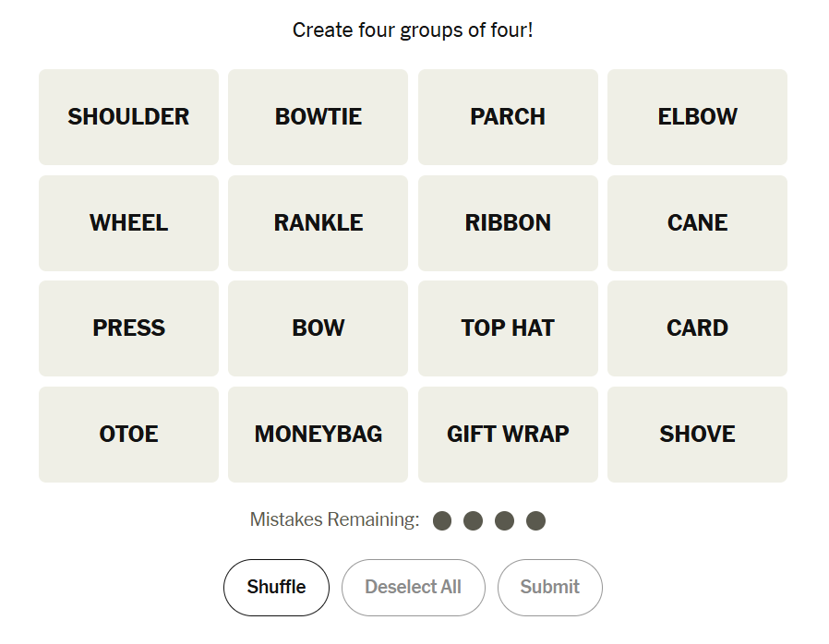
Task: Select the TOP HAT tile
Action: 508,328
